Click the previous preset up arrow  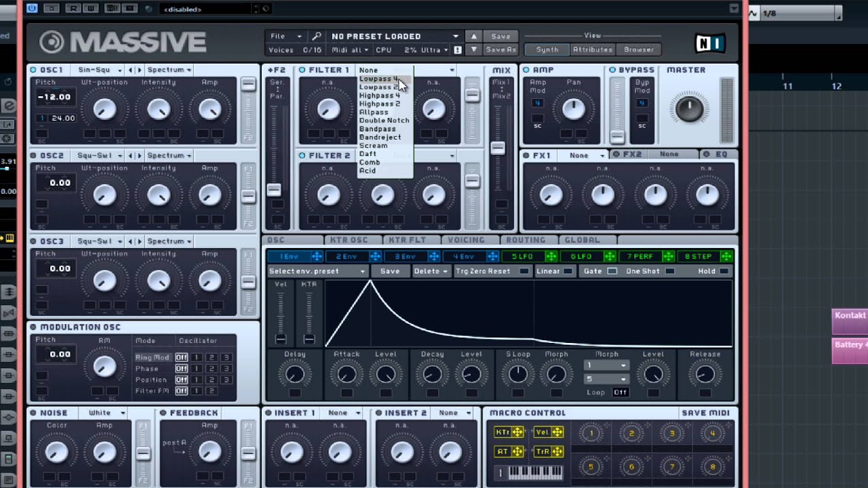coord(474,37)
